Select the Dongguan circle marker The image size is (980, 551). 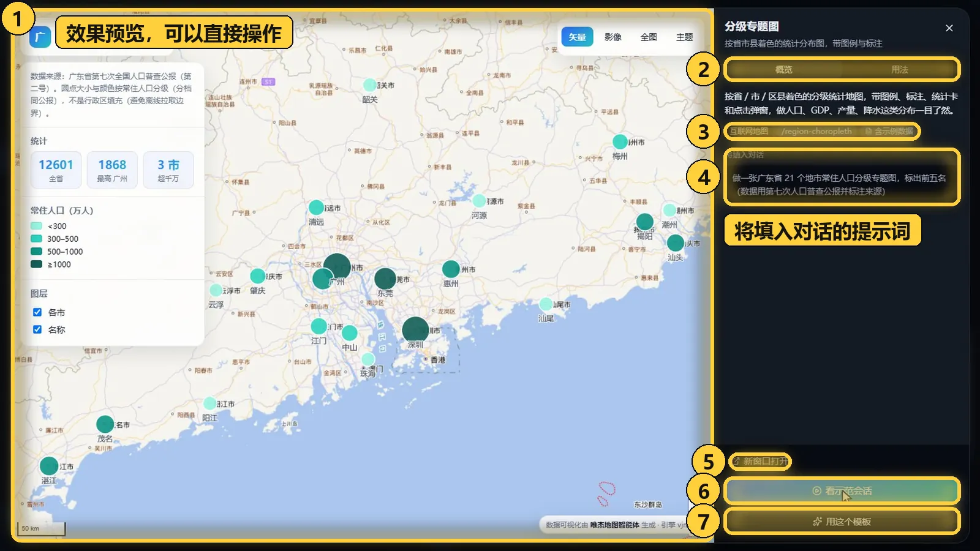pyautogui.click(x=385, y=279)
